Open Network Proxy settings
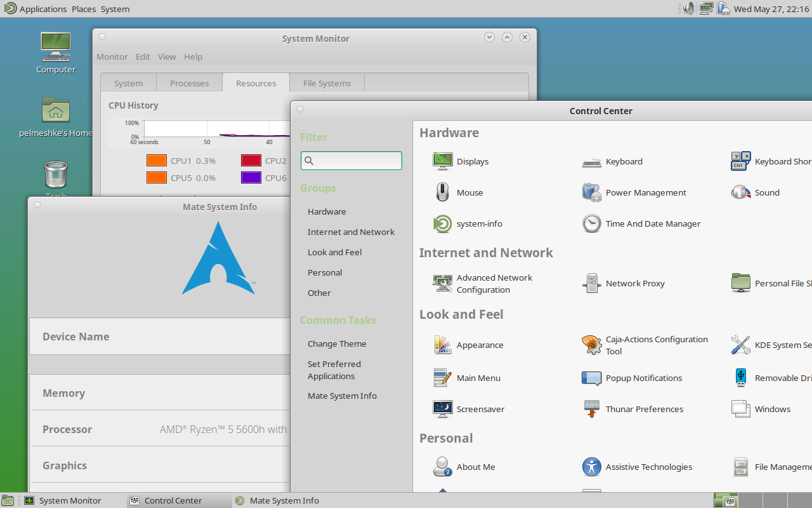This screenshot has height=508, width=812. pyautogui.click(x=624, y=283)
